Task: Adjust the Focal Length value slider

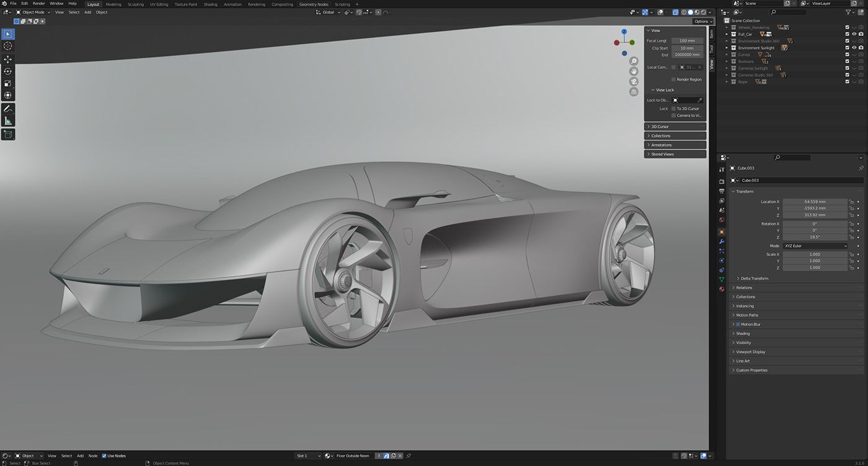Action: pyautogui.click(x=686, y=40)
